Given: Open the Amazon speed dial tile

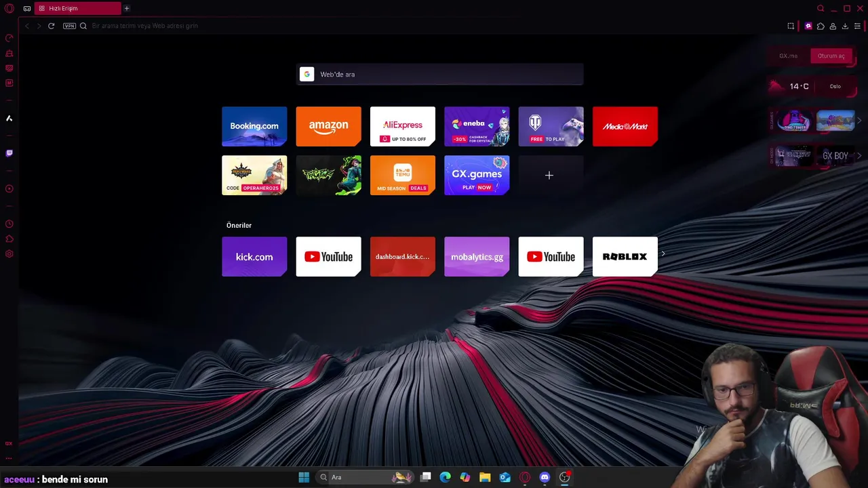Looking at the screenshot, I should 328,126.
